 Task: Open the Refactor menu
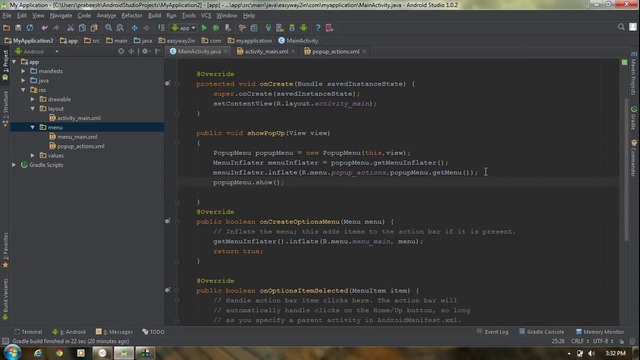(x=132, y=16)
